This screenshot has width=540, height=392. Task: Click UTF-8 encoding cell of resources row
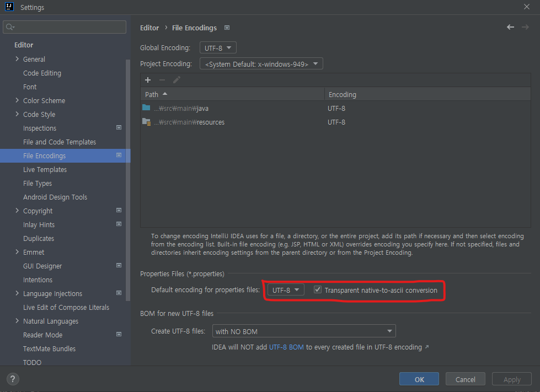coord(336,122)
